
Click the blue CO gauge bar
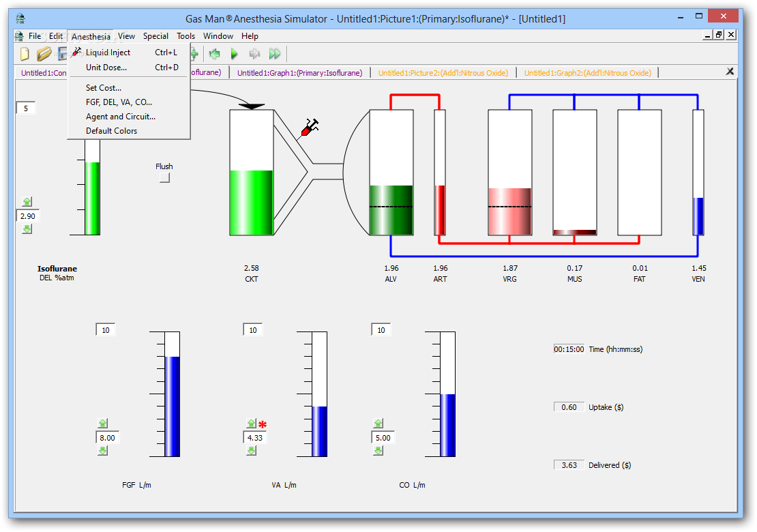tap(447, 425)
